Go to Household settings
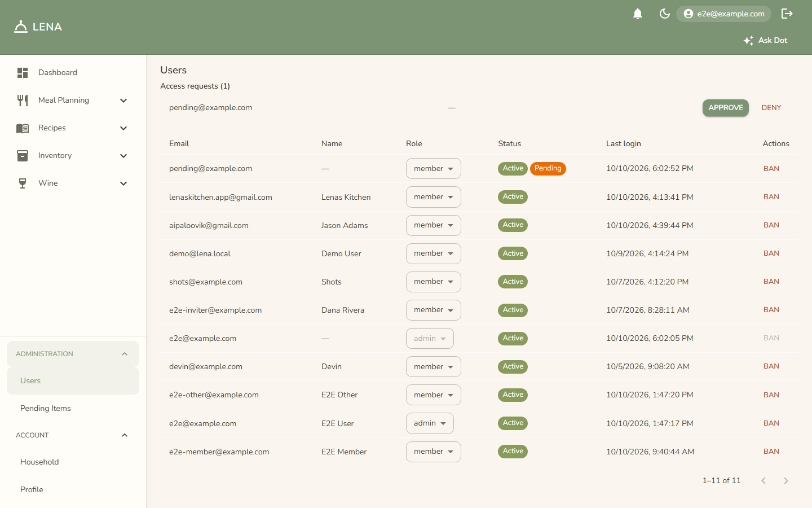 (73, 462)
